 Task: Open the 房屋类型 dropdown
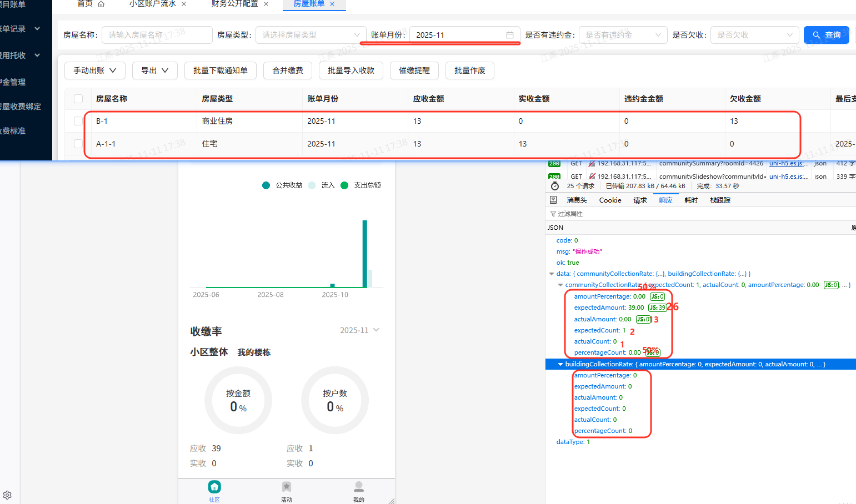[x=310, y=34]
